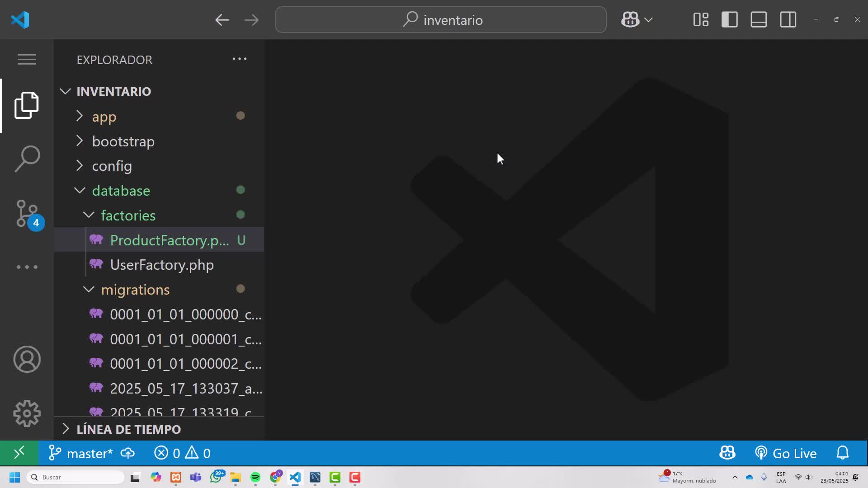Open ESP LAA language selector
Viewport: 868px width, 488px height.
(781, 477)
